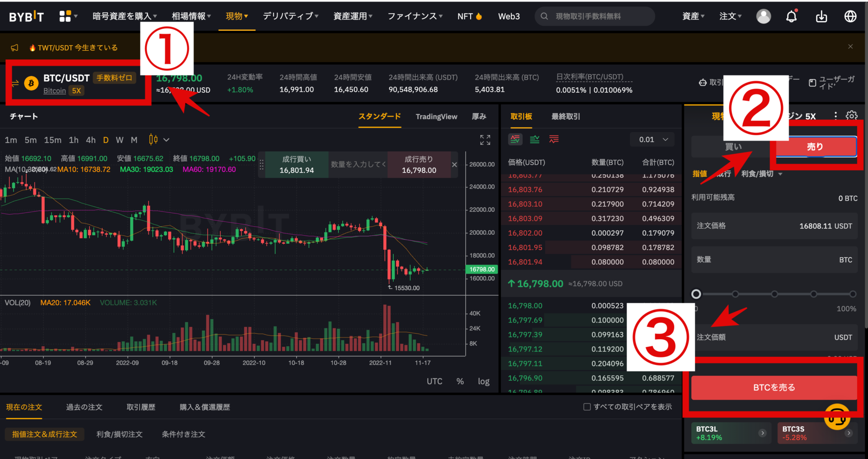Select the Sell (売り) side toggle
Image resolution: width=868 pixels, height=459 pixels.
pyautogui.click(x=815, y=147)
